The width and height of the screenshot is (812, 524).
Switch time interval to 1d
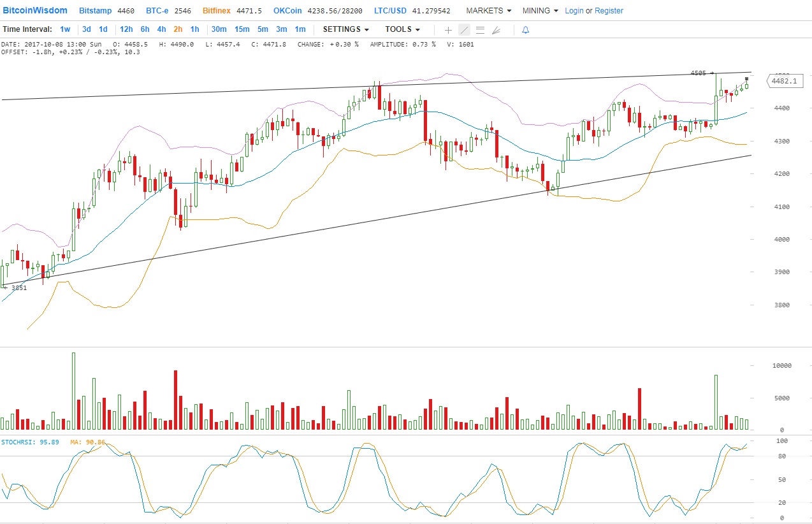click(103, 29)
